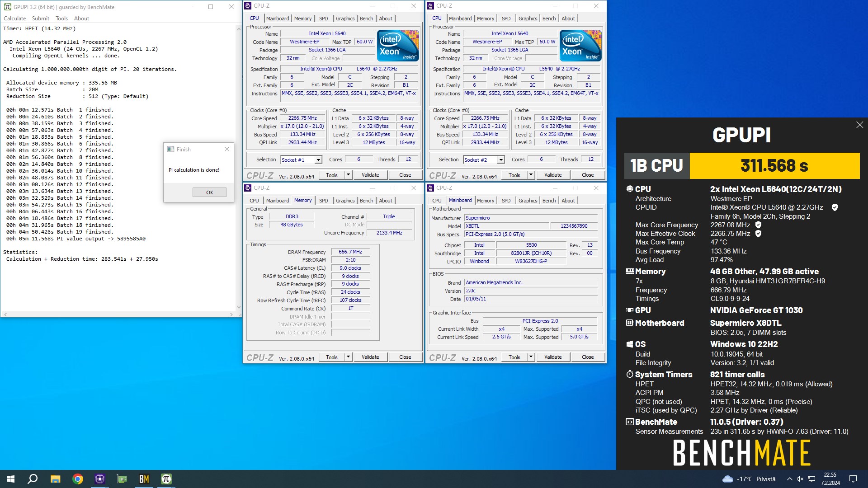
Task: Click the GPUPI vertical scrollbar down arrow
Action: [x=239, y=307]
